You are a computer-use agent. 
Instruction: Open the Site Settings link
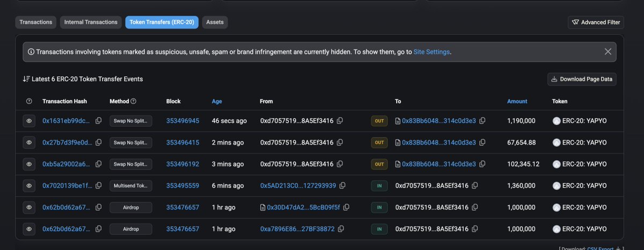click(x=431, y=52)
